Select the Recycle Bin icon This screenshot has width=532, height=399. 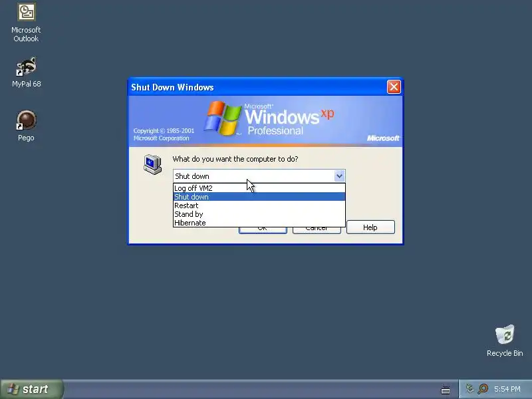(505, 340)
